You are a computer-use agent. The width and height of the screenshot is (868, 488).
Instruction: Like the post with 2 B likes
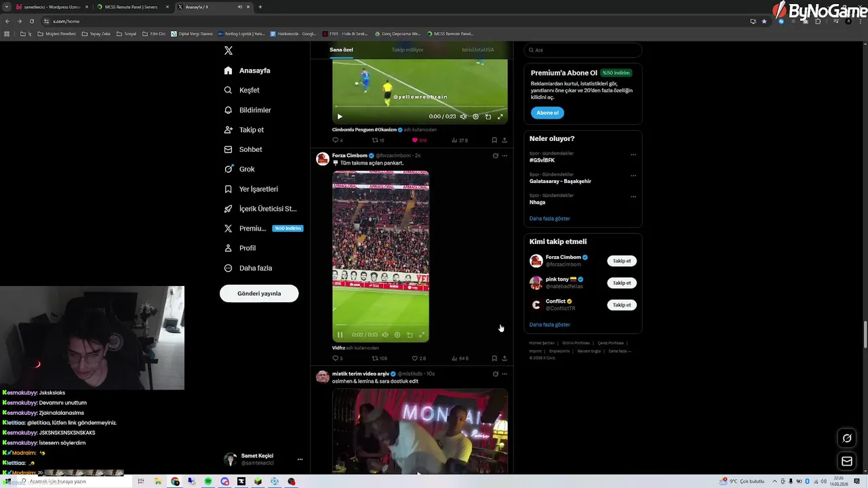pos(418,359)
